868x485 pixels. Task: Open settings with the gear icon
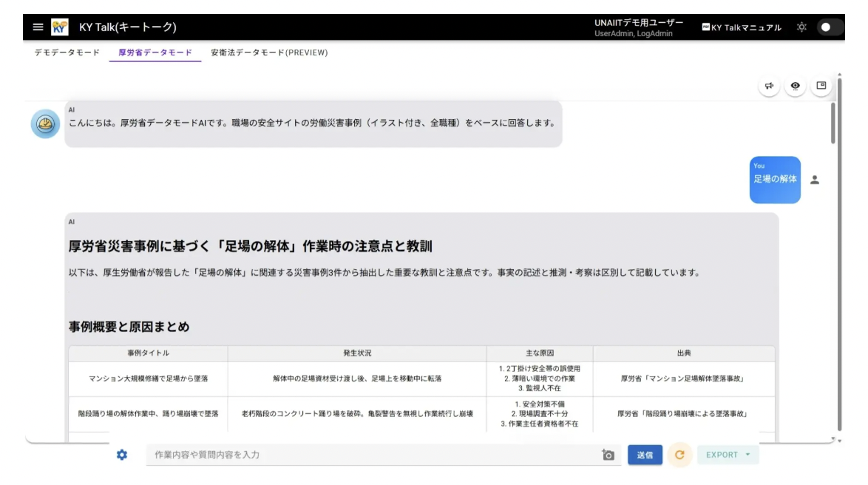click(122, 455)
